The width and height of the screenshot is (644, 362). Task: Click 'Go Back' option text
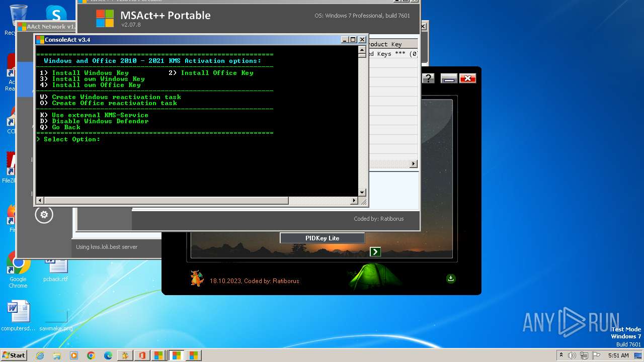pos(66,127)
